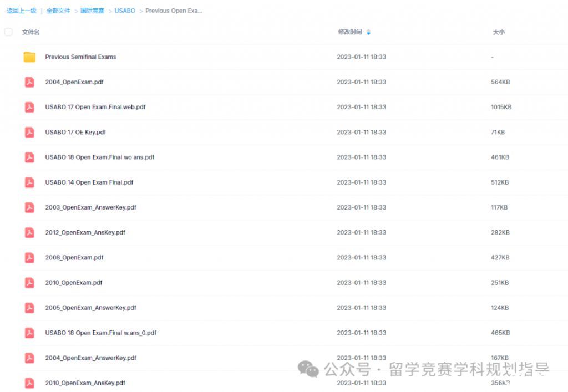Click PDF icon for USABO 14 Open Exam Final.pdf
The height and width of the screenshot is (392, 568).
[x=29, y=182]
